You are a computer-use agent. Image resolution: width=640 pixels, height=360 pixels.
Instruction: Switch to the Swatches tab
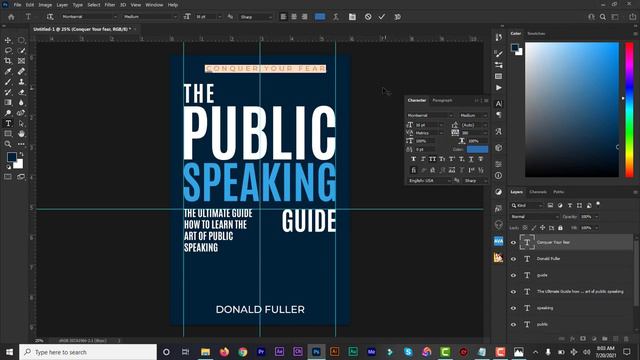pyautogui.click(x=536, y=33)
